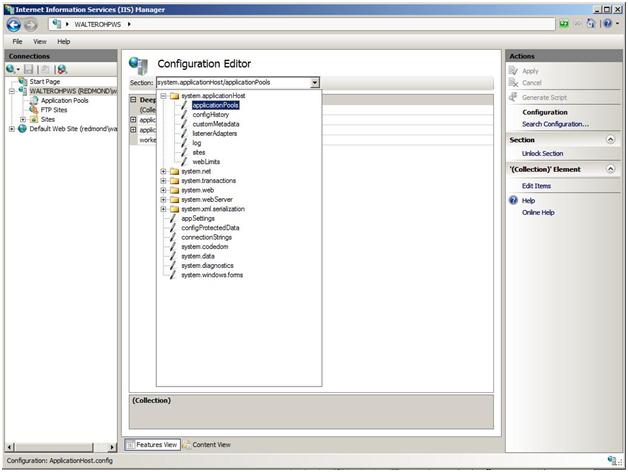Click the Generate Script icon
Viewport: 628px width, 472px height.
(x=513, y=97)
